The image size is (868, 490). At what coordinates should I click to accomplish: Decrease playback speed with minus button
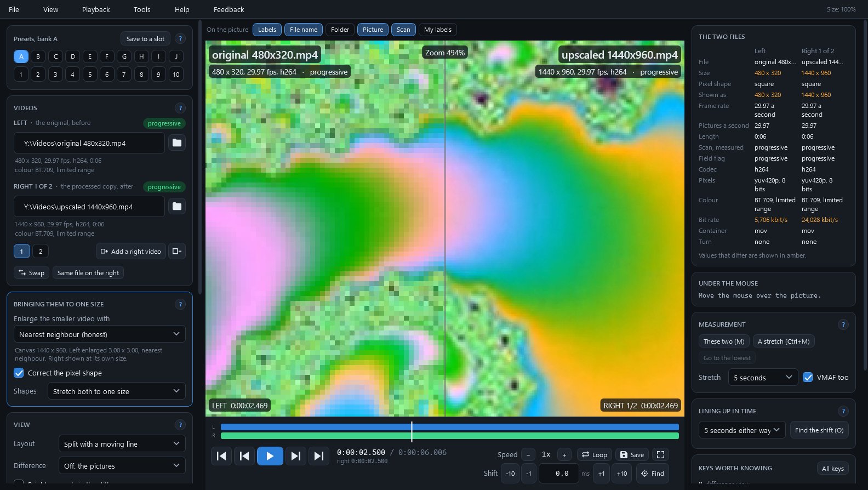[528, 455]
